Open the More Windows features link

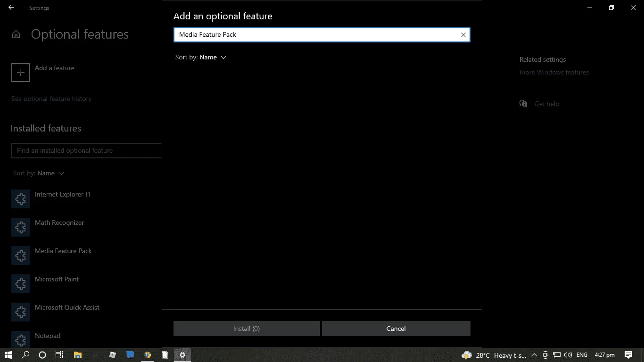point(554,72)
